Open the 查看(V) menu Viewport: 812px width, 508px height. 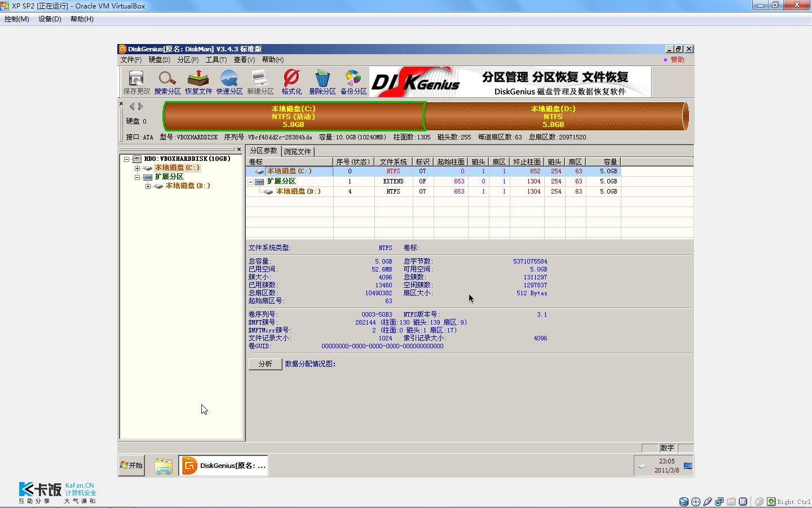click(x=244, y=59)
